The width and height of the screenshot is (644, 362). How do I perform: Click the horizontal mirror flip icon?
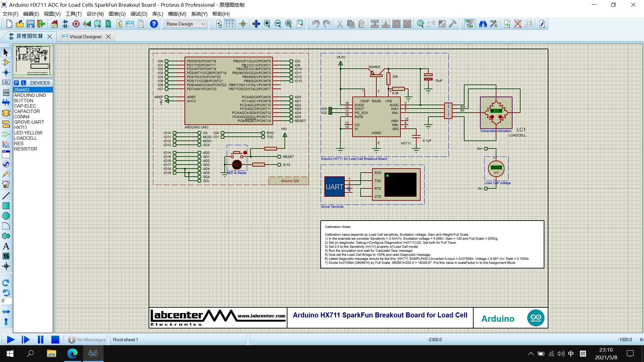(x=6, y=312)
